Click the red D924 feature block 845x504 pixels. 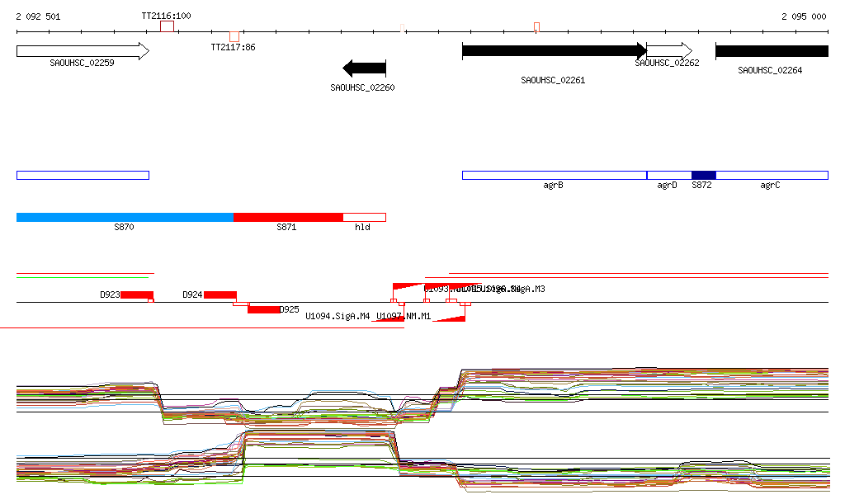[x=220, y=294]
